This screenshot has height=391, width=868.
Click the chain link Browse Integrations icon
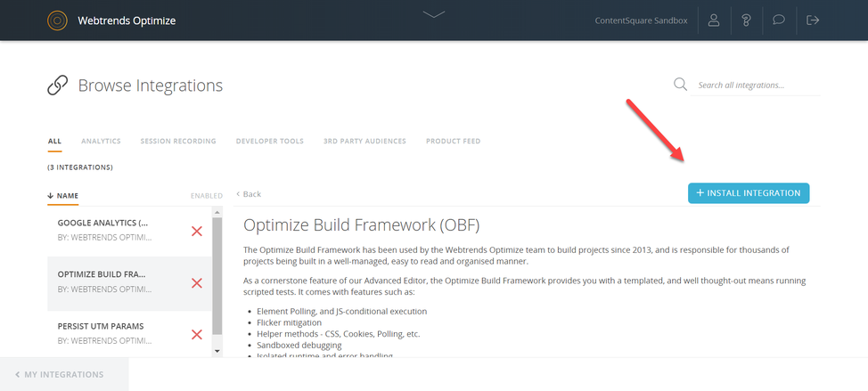pos(58,86)
